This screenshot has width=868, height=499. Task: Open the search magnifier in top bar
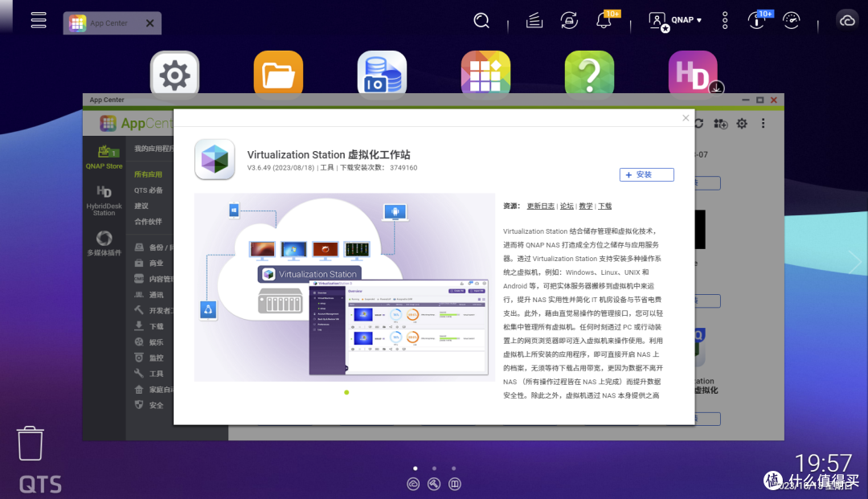pyautogui.click(x=481, y=21)
